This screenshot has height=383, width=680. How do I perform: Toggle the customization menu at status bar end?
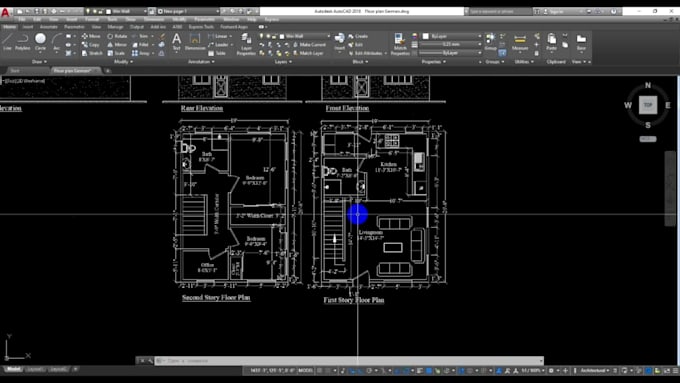point(676,371)
